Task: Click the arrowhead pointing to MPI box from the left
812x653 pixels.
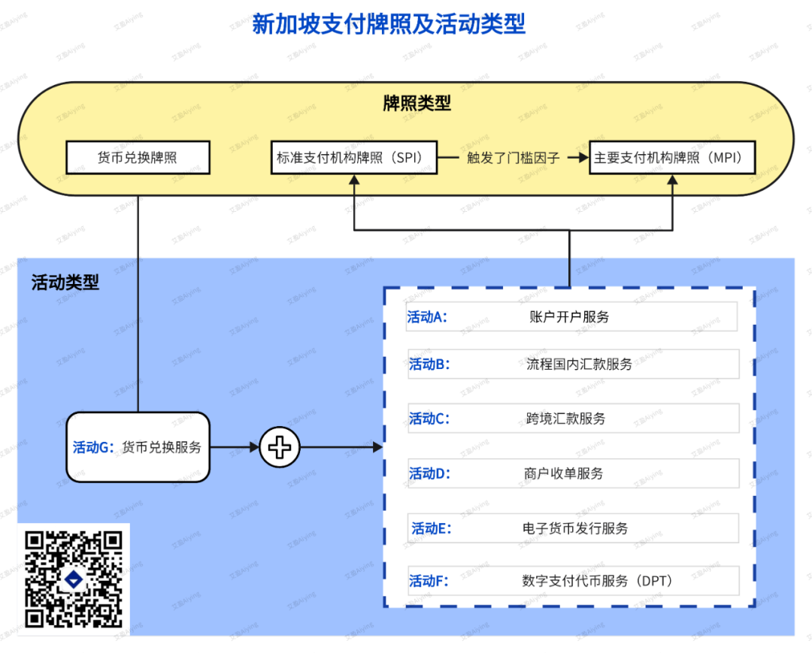Action: [x=582, y=159]
